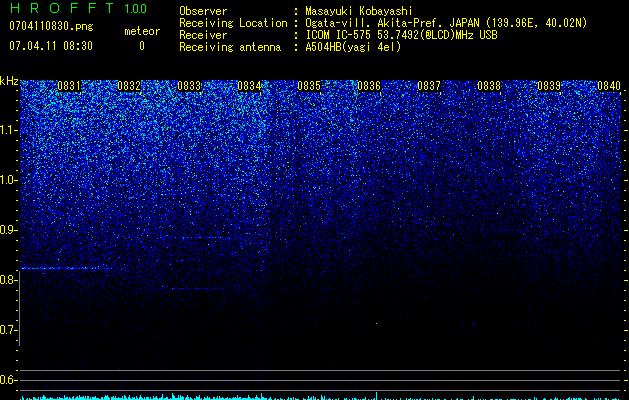
Task: Click the 0.6 frequency axis label
Action: pos(9,380)
